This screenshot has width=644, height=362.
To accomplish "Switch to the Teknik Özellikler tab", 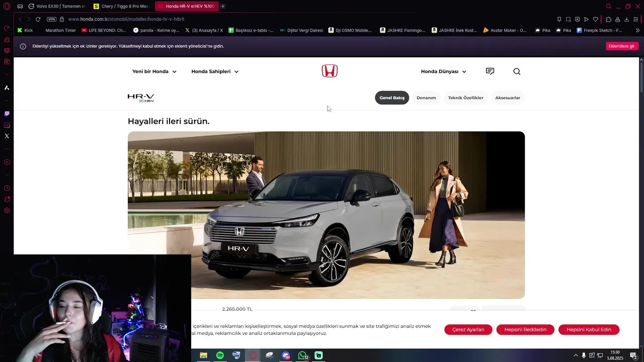I will pos(466,98).
